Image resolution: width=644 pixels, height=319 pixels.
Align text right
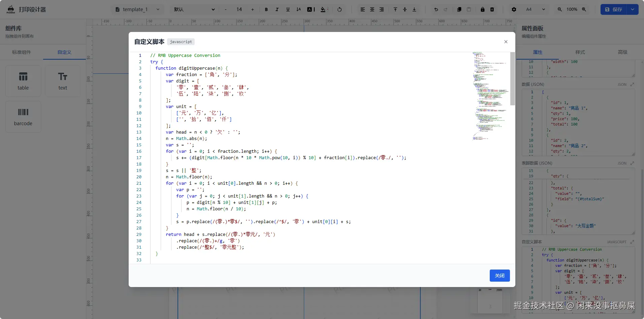(x=382, y=9)
